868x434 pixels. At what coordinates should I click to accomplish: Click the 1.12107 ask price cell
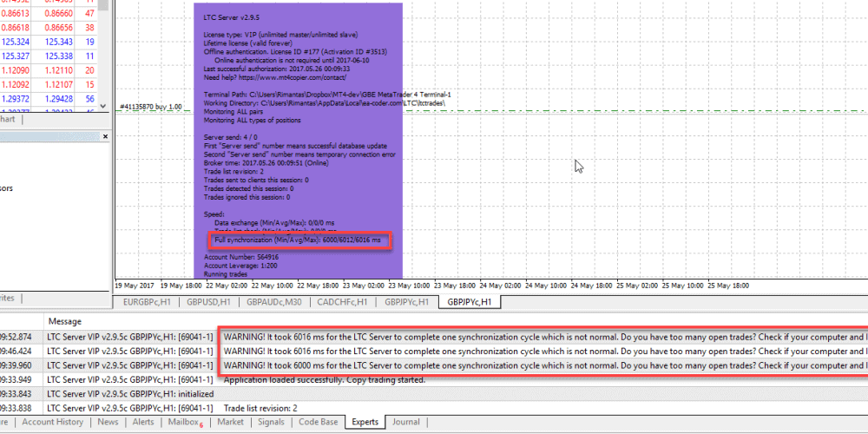click(57, 85)
